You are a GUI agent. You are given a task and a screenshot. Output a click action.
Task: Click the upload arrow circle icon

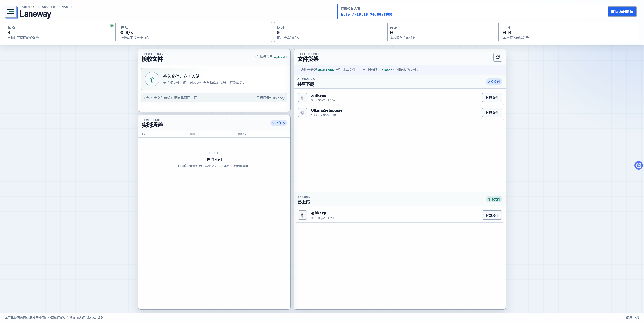click(152, 79)
